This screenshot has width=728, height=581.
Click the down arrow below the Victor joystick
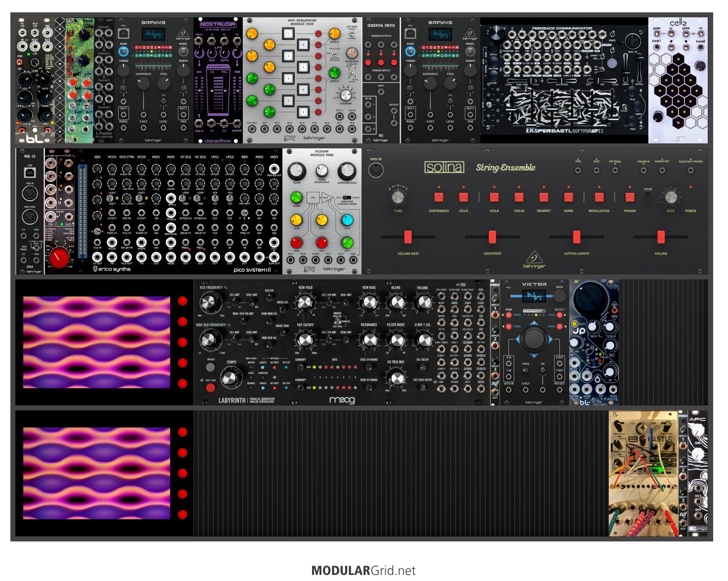534,356
